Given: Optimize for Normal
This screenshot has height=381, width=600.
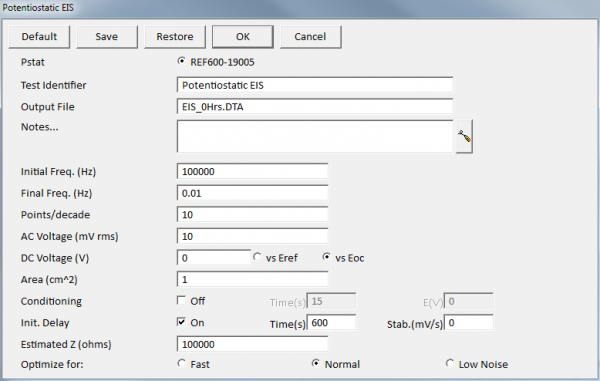Looking at the screenshot, I should pyautogui.click(x=316, y=363).
